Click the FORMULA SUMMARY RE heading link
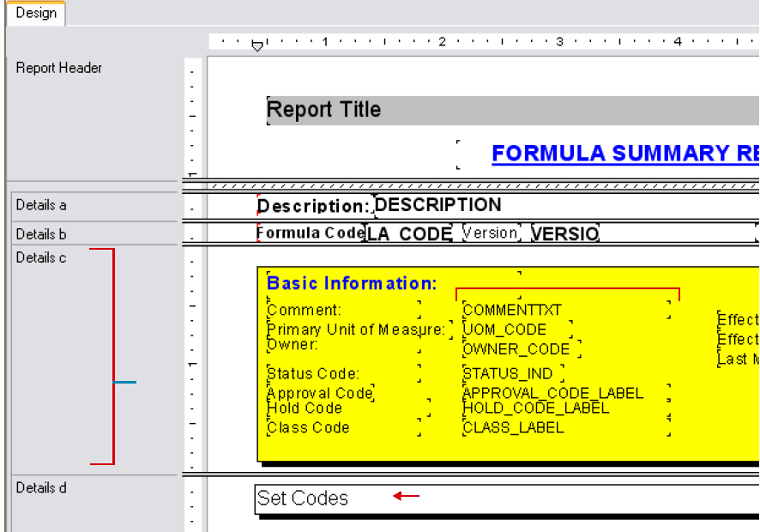The image size is (760, 532). tap(625, 154)
